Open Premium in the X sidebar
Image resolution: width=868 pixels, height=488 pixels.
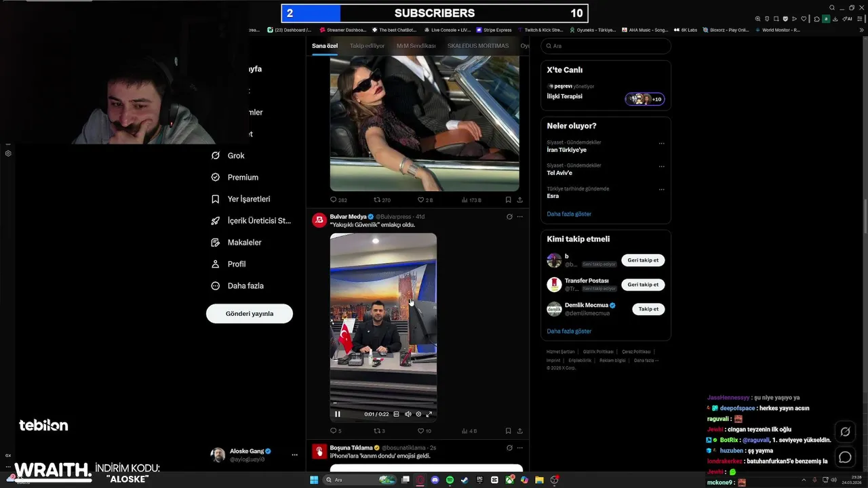[235, 178]
